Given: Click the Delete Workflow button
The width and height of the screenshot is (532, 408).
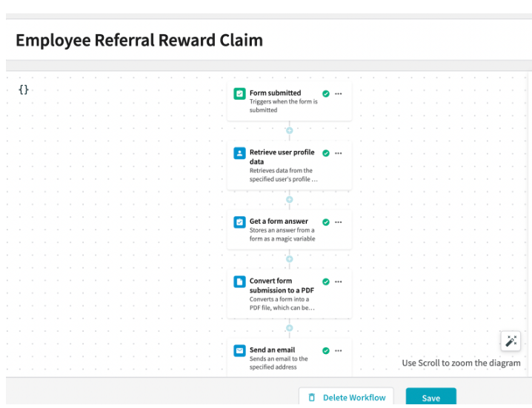Looking at the screenshot, I should 346,397.
